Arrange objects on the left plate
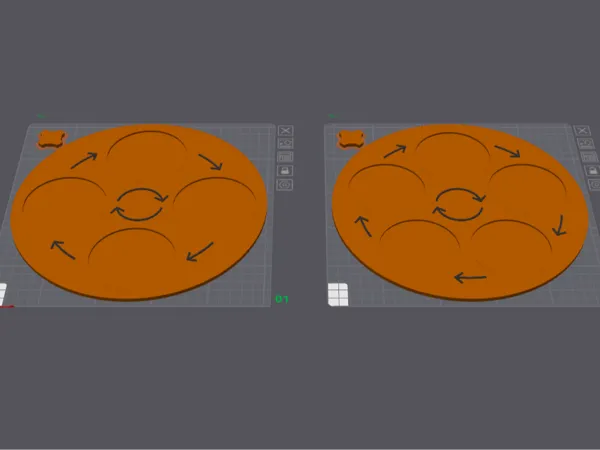 click(285, 157)
